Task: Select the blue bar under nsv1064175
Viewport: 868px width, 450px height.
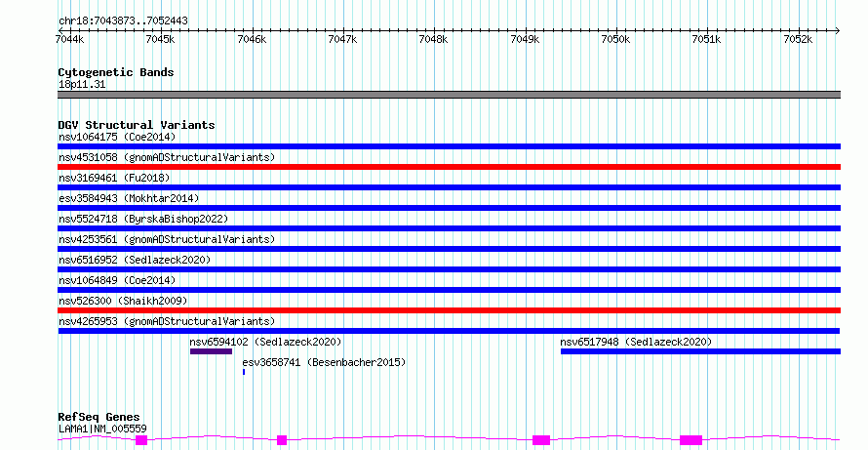Action: point(449,146)
